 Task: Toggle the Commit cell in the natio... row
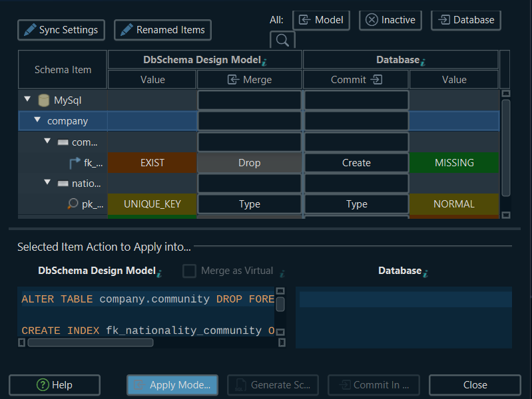click(356, 184)
